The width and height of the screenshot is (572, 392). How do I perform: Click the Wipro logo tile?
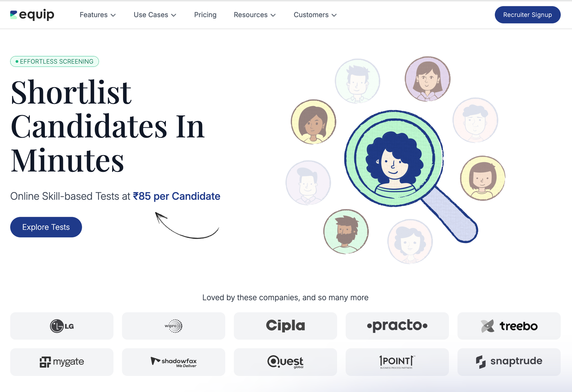[173, 326]
